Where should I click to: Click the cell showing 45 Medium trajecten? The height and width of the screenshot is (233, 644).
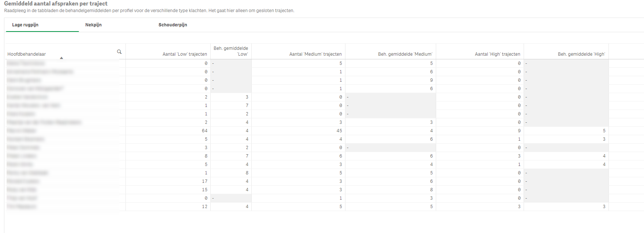pyautogui.click(x=339, y=131)
